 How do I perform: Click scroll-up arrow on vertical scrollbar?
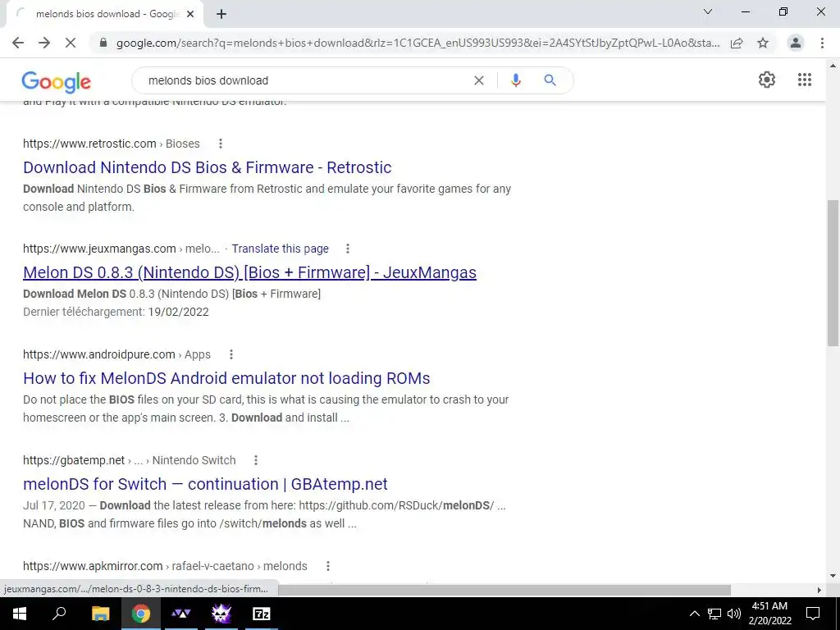coord(833,66)
